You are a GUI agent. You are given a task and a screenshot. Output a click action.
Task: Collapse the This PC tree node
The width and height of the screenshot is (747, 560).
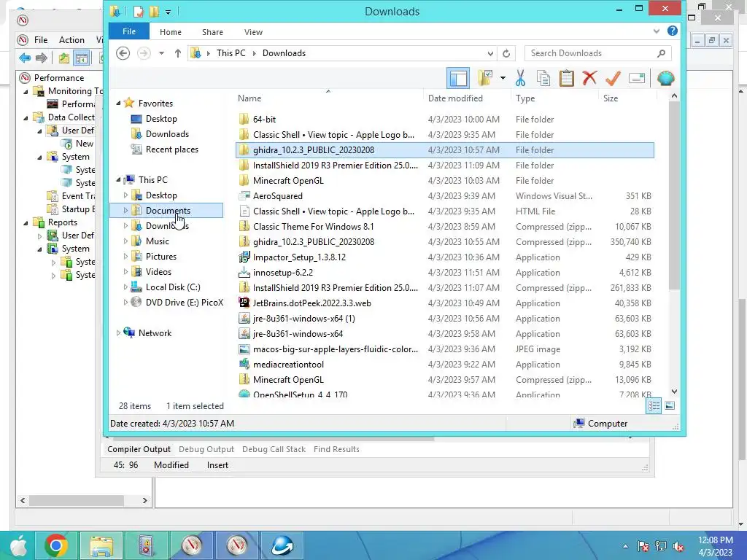118,179
